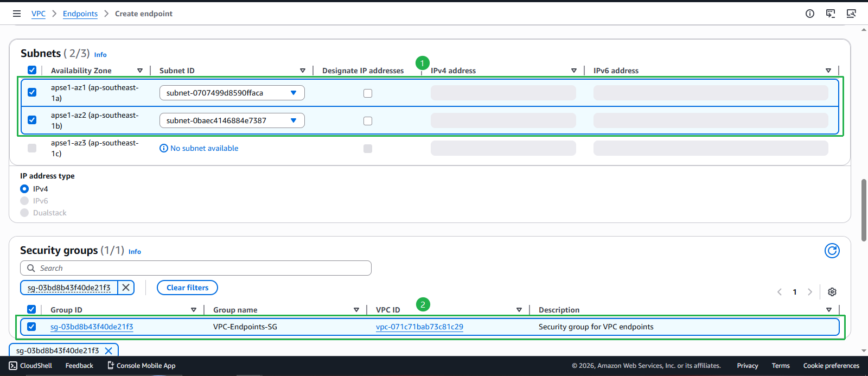Sort by IPv4 address column

point(574,71)
